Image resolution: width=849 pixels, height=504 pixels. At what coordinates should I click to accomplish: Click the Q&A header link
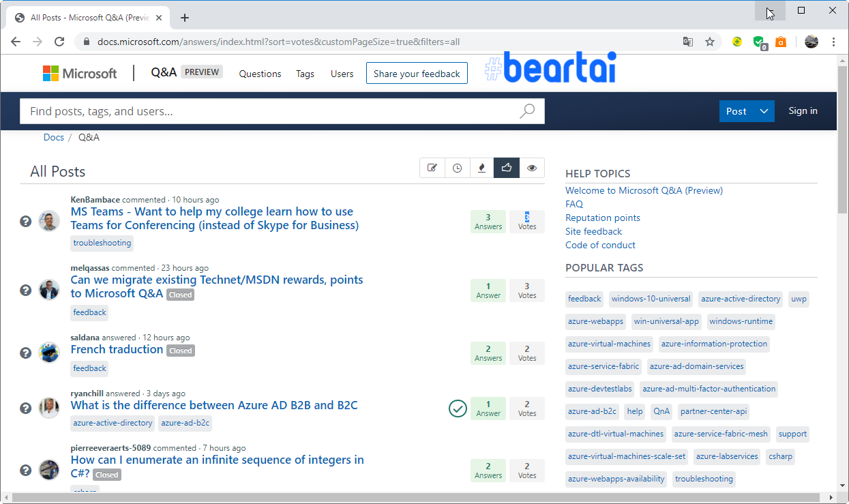pos(164,72)
